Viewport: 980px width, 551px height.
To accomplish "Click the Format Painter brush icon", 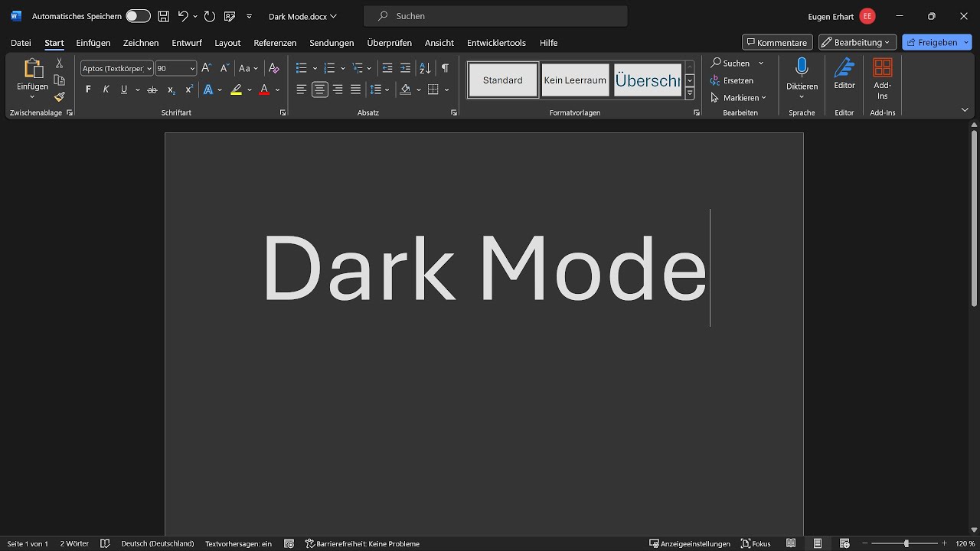I will 59,97.
